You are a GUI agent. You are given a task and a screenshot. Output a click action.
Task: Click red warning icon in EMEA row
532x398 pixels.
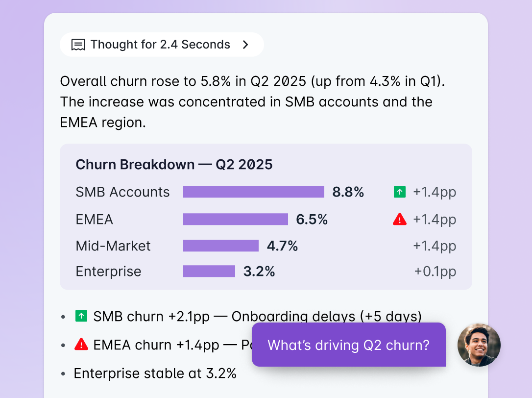coord(400,220)
